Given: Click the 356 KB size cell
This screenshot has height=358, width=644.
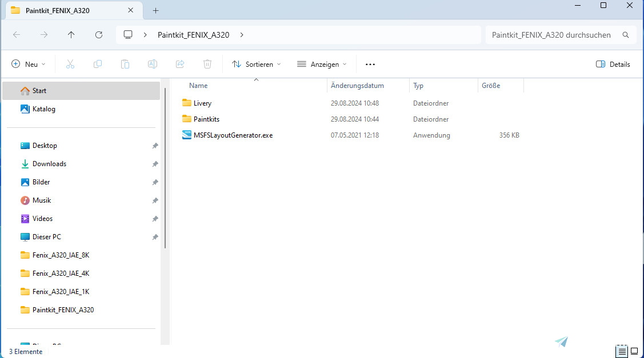Looking at the screenshot, I should coord(509,135).
